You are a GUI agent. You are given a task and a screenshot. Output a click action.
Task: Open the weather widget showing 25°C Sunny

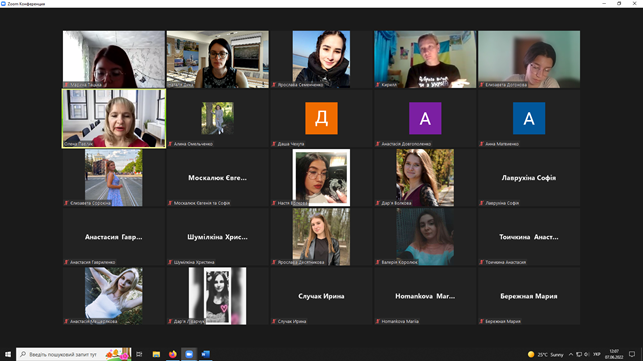tap(545, 354)
